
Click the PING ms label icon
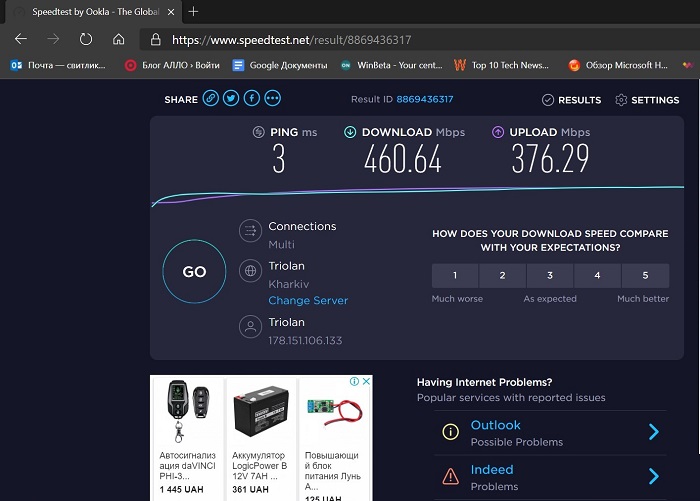pyautogui.click(x=258, y=132)
